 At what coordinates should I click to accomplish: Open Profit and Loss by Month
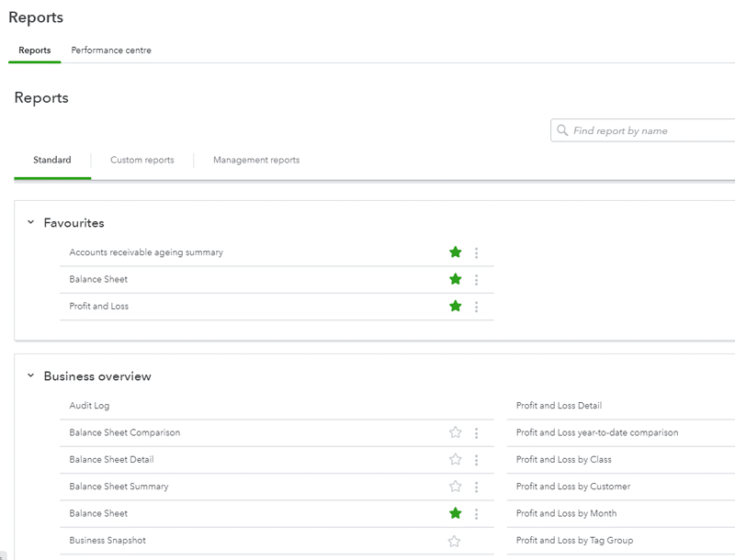(566, 513)
